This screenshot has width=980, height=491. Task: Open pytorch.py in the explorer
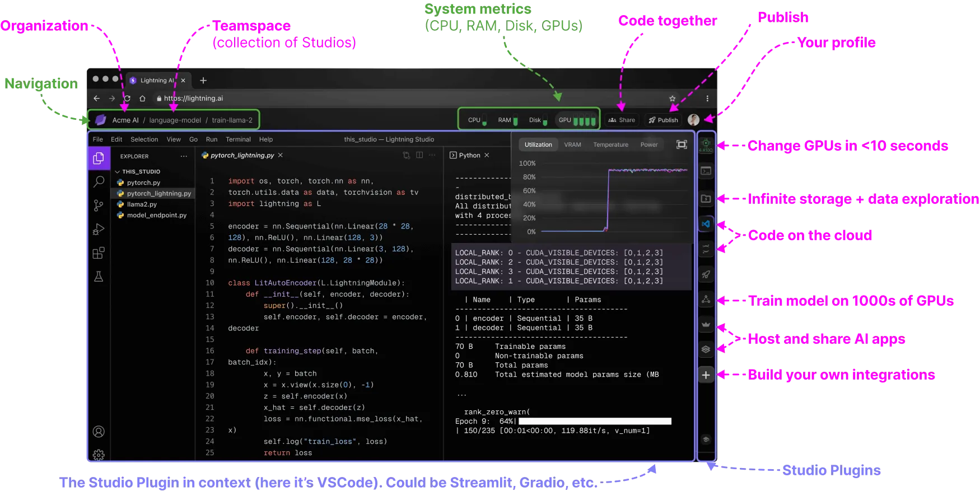[143, 183]
